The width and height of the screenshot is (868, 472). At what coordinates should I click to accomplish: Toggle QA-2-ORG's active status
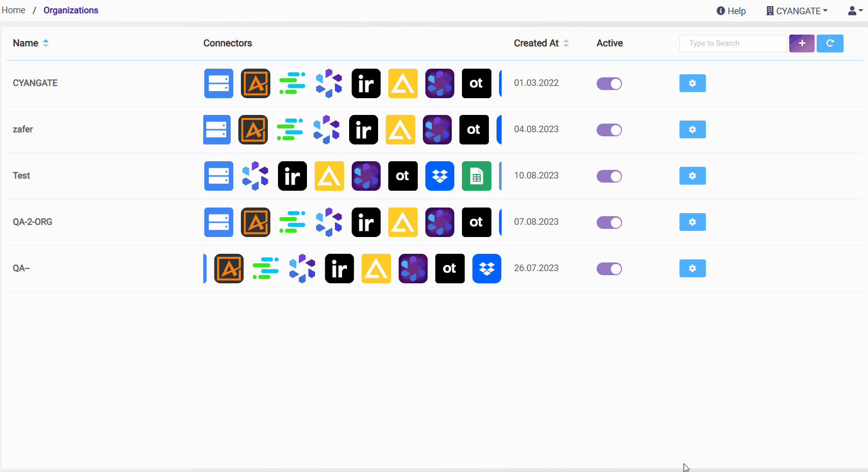609,223
